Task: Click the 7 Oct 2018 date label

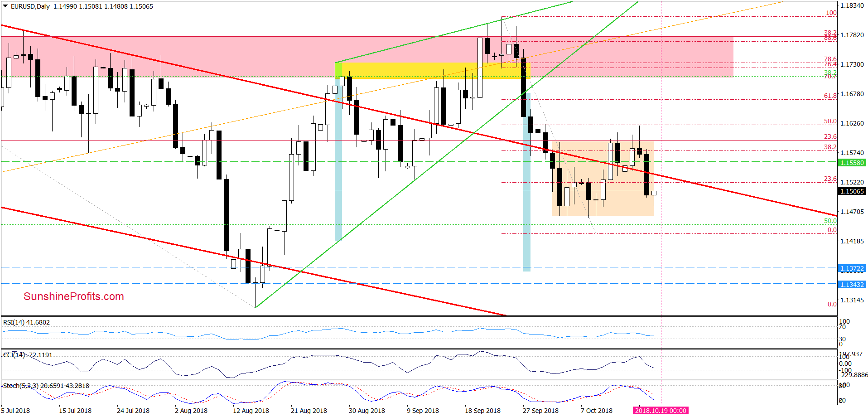Action: (597, 411)
